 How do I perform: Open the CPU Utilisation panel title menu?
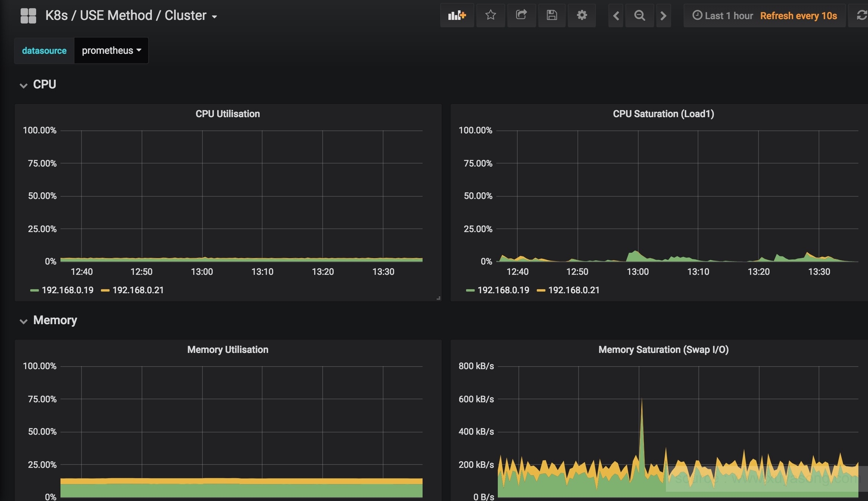pyautogui.click(x=228, y=114)
